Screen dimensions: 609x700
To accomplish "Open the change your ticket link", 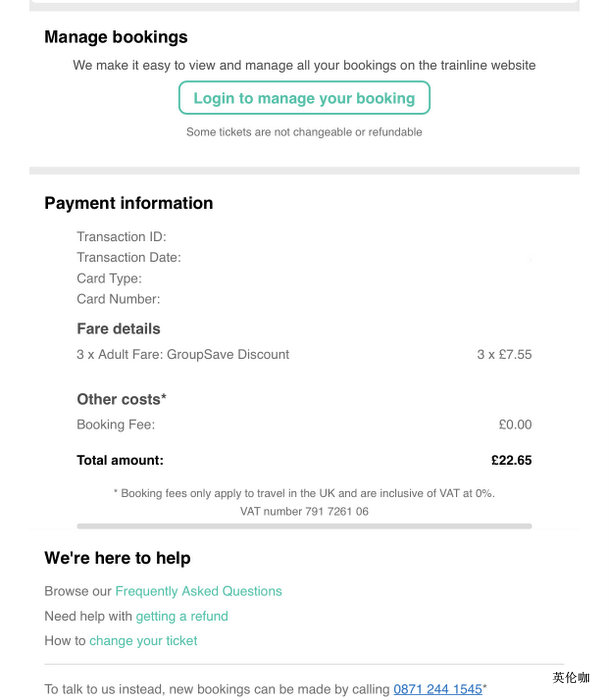I will pos(143,641).
